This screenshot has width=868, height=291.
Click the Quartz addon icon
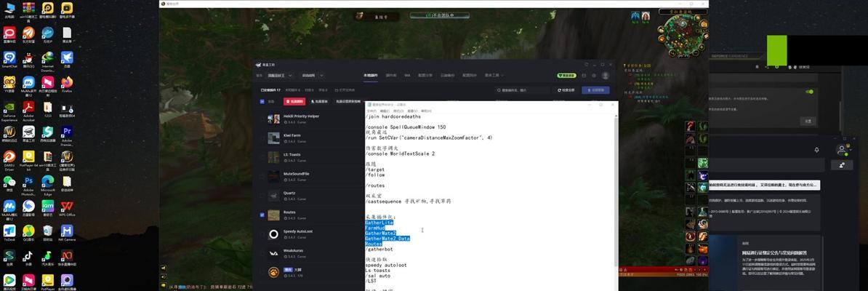click(273, 196)
